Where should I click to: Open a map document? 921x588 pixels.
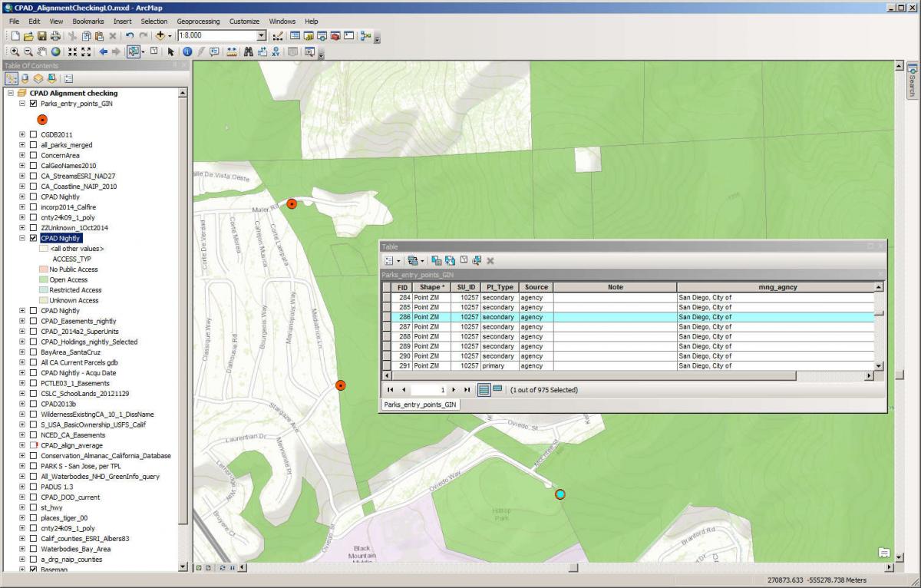tap(29, 36)
